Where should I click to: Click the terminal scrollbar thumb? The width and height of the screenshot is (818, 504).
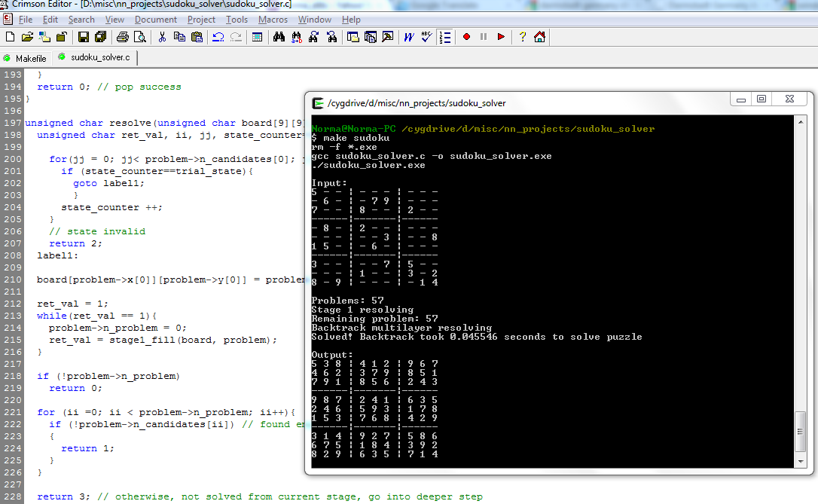click(x=800, y=432)
